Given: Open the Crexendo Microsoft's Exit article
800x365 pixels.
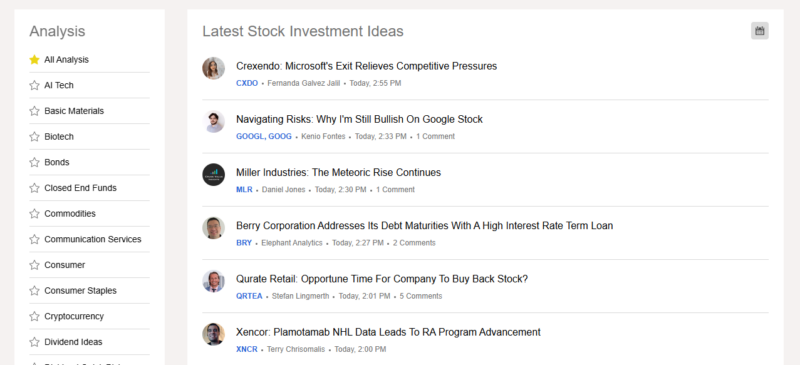Looking at the screenshot, I should pyautogui.click(x=366, y=66).
